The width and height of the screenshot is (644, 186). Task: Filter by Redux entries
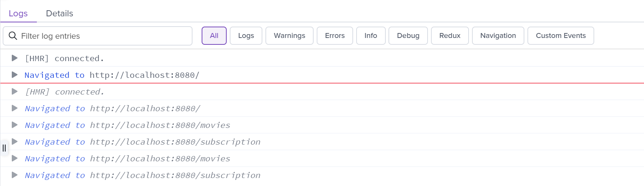(450, 36)
